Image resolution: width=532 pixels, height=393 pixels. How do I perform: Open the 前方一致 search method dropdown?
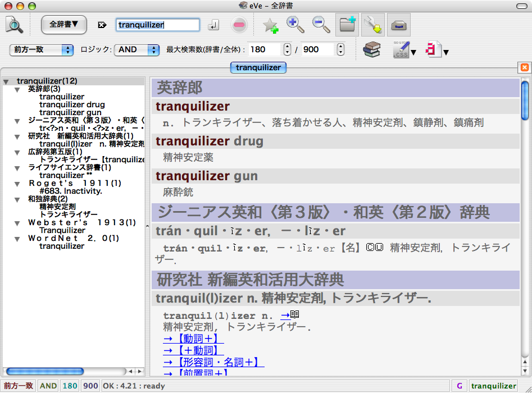[42, 50]
